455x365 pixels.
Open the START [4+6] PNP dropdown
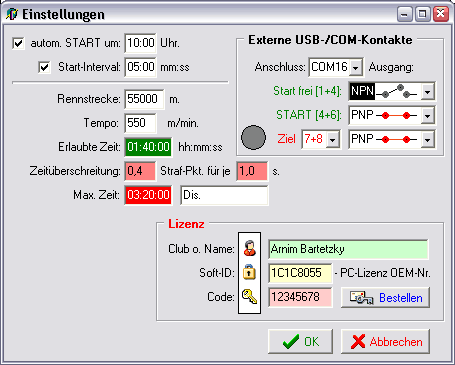point(427,116)
